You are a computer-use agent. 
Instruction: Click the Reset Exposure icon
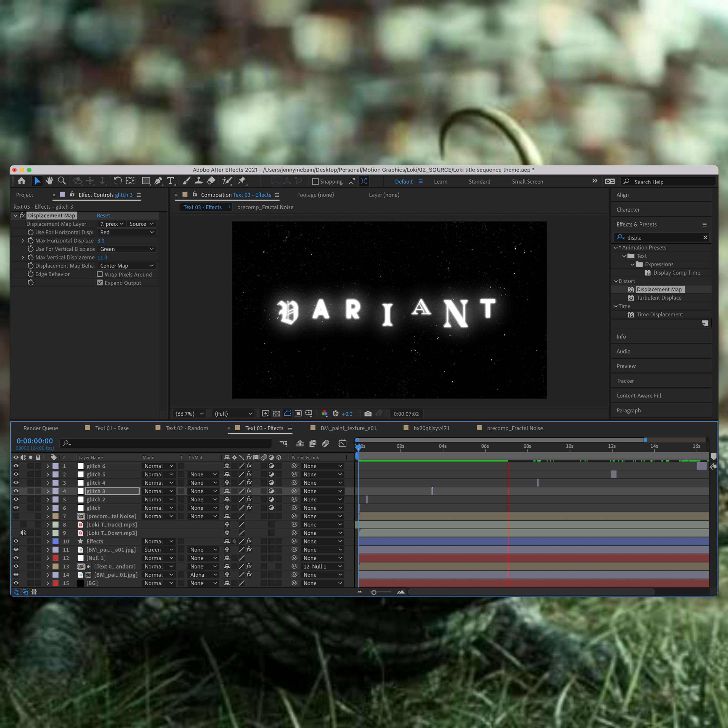[335, 414]
